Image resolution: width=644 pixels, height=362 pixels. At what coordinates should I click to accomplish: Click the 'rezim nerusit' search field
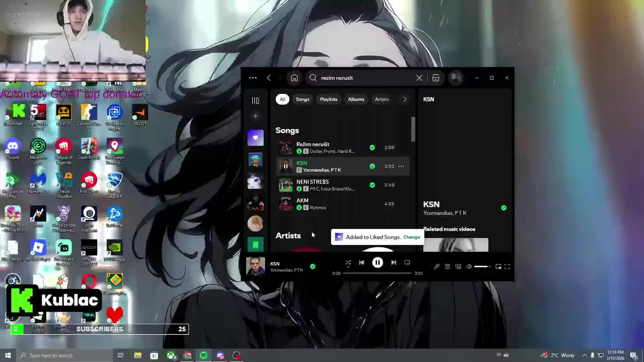(x=366, y=78)
